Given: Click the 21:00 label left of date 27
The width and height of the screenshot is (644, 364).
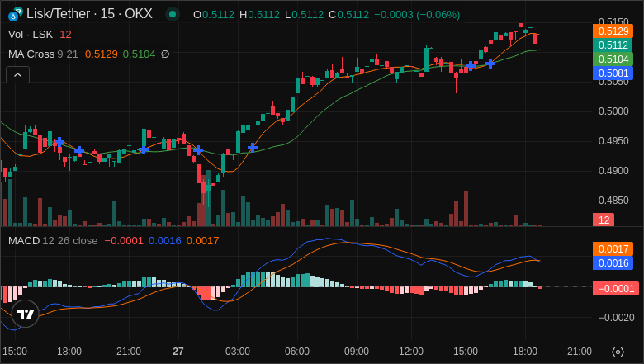Looking at the screenshot, I should click(x=129, y=352).
